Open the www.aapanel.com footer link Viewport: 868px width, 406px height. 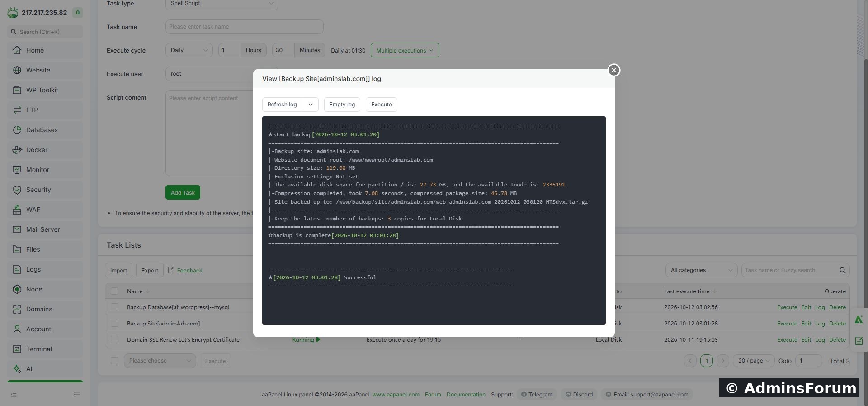pyautogui.click(x=396, y=395)
